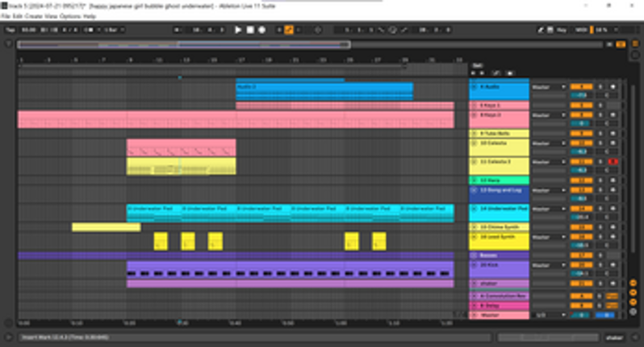Unfold the 10 Celesta track
Image resolution: width=644 pixels, height=347 pixels.
coord(474,143)
